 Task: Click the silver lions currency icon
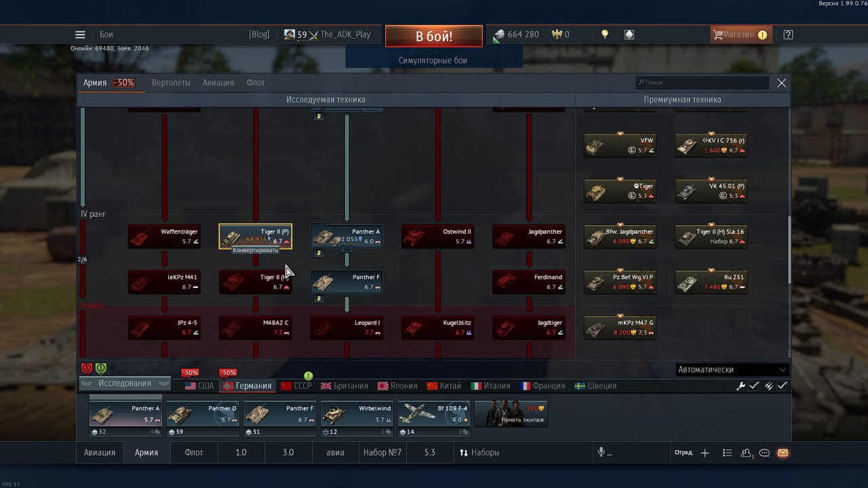click(x=499, y=35)
